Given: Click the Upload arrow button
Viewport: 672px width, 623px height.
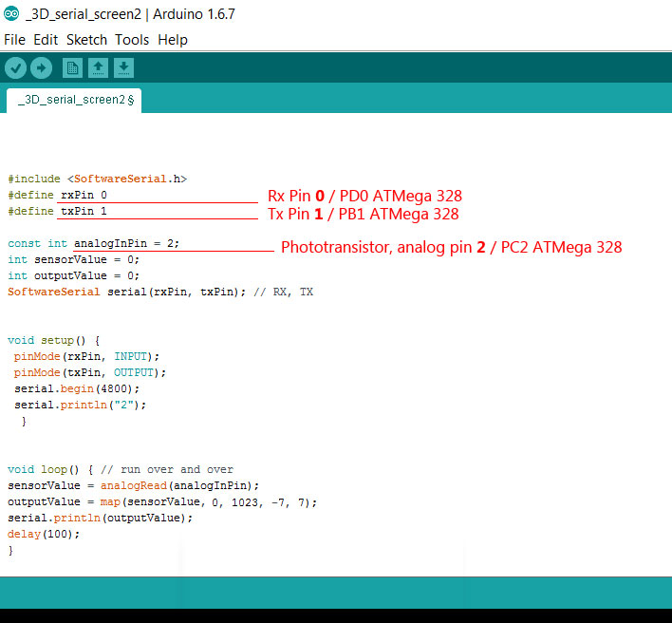Looking at the screenshot, I should [x=41, y=67].
